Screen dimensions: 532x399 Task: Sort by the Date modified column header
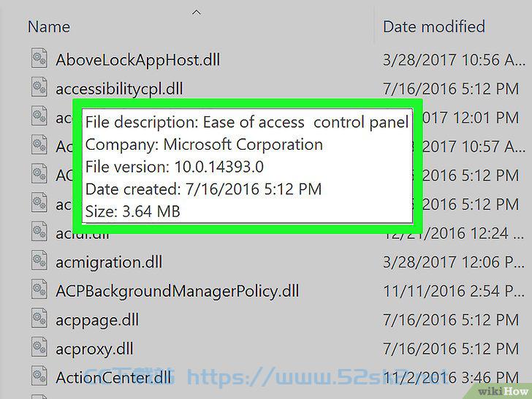(x=434, y=26)
